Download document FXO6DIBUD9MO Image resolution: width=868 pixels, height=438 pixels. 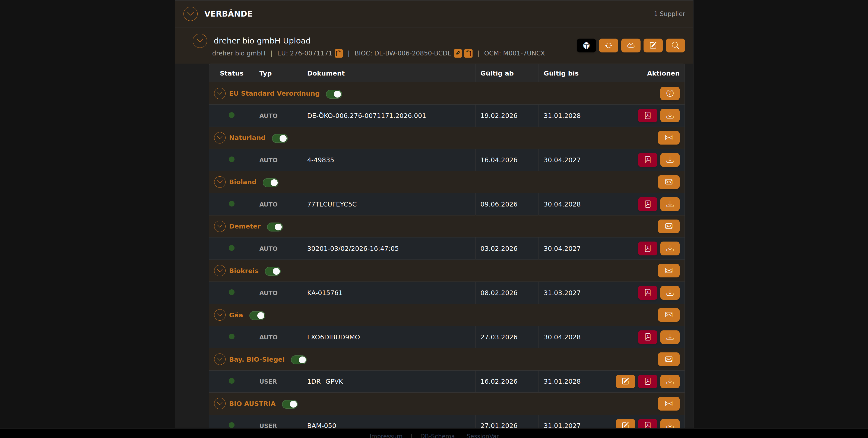click(x=670, y=337)
